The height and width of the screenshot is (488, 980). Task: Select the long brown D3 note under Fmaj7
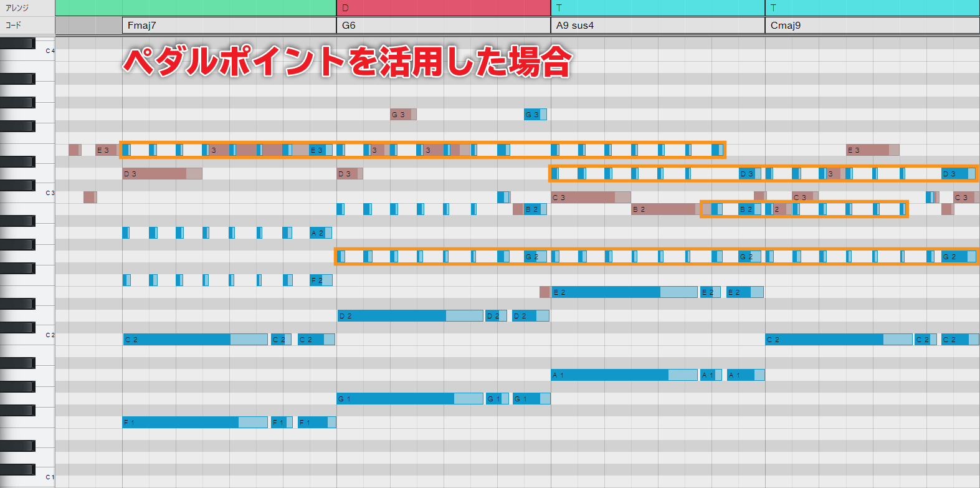[x=162, y=174]
